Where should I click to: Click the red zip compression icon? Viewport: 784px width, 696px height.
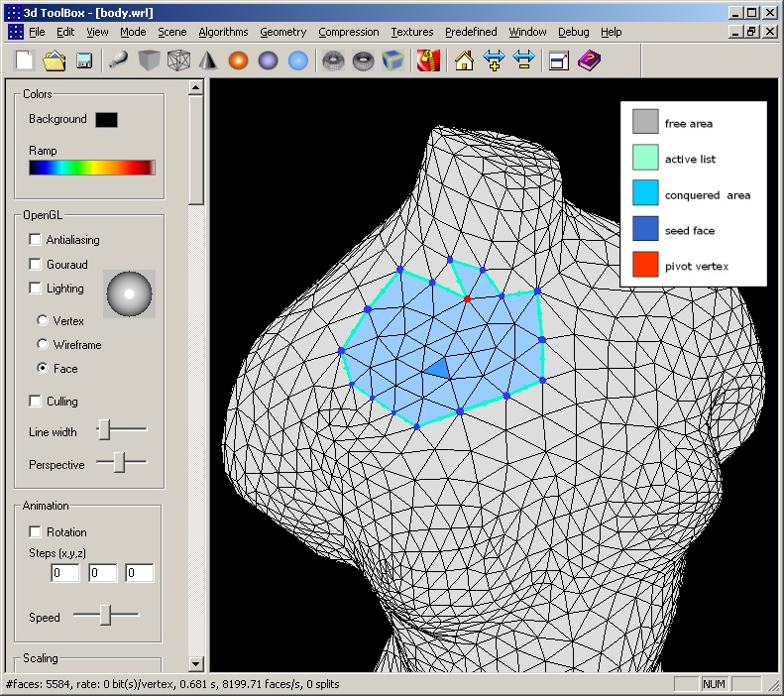(428, 60)
